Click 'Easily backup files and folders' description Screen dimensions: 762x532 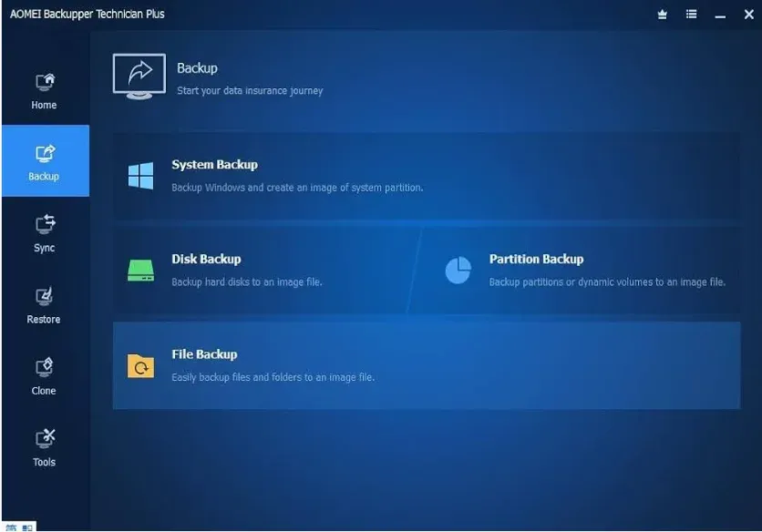tap(273, 377)
